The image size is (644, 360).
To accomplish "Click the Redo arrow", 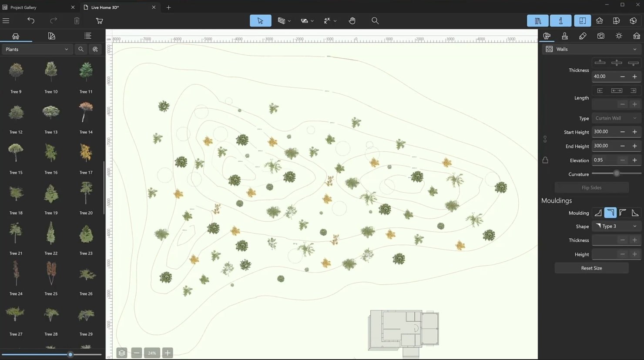I will click(54, 20).
